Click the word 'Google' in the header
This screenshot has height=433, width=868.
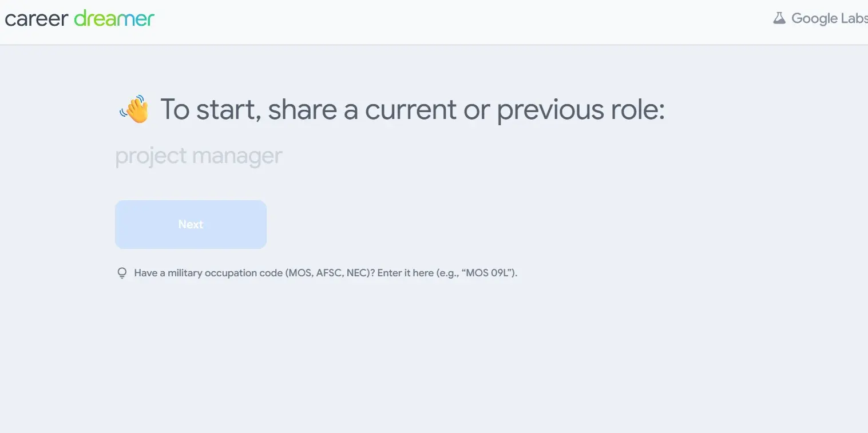pos(815,19)
